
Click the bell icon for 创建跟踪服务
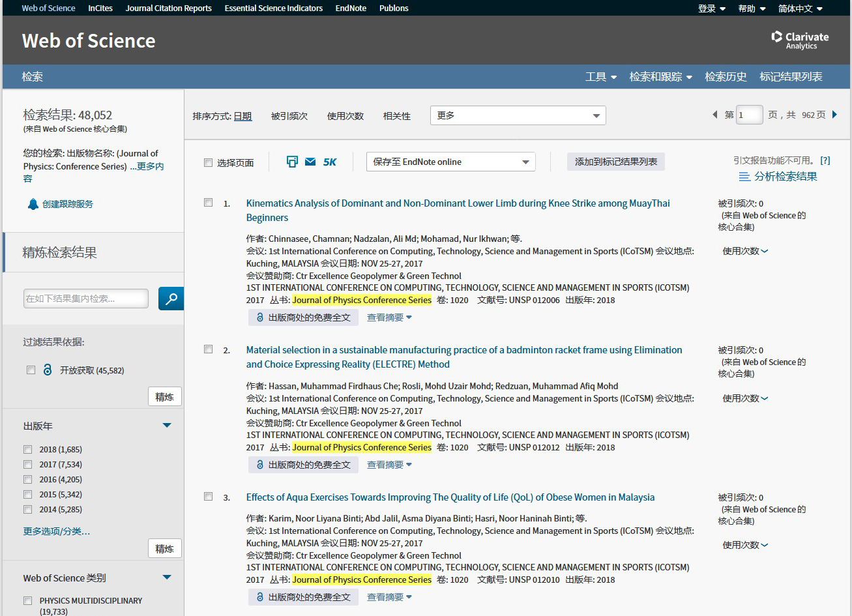click(33, 204)
